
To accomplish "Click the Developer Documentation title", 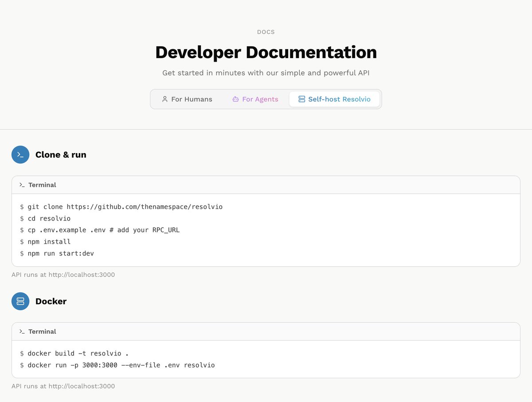I will 266,52.
